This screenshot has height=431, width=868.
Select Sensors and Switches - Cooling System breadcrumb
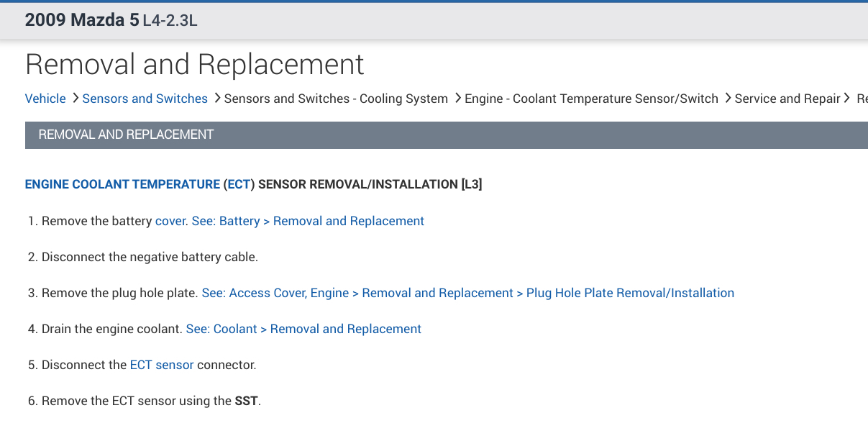tap(336, 99)
